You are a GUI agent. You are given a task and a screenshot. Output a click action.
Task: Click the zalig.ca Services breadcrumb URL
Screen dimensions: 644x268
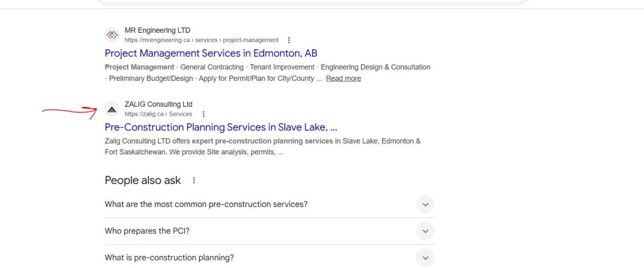pos(158,114)
